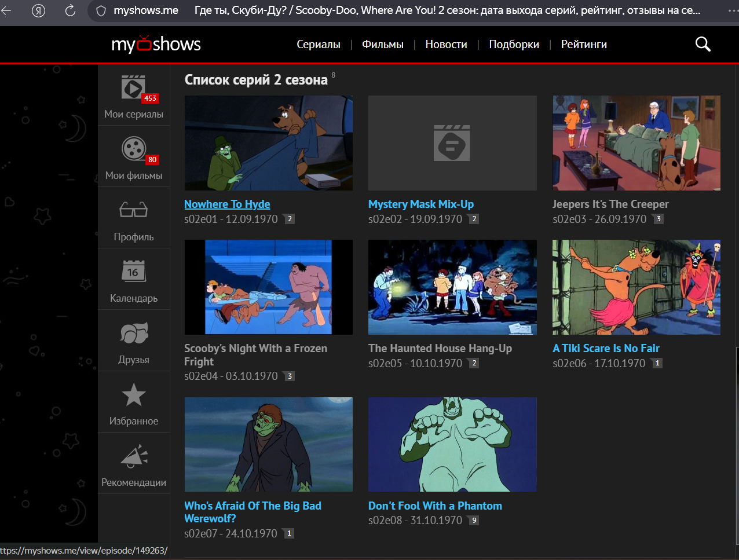Open the Подборки menu item

[x=514, y=44]
